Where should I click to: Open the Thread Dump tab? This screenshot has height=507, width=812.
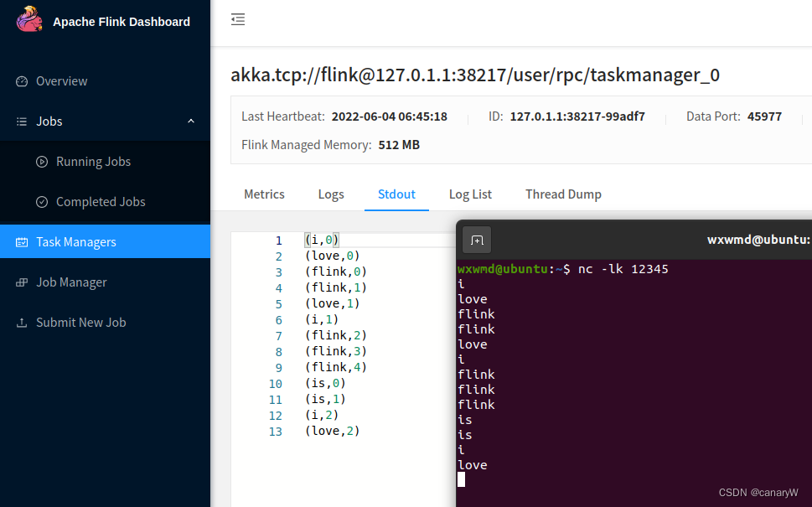click(563, 194)
